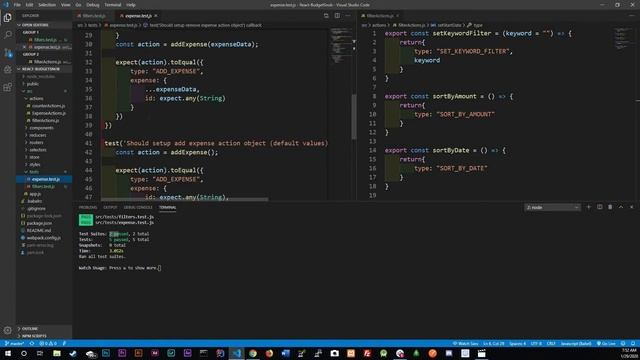Open webpack.config.js in the file tree

44,238
